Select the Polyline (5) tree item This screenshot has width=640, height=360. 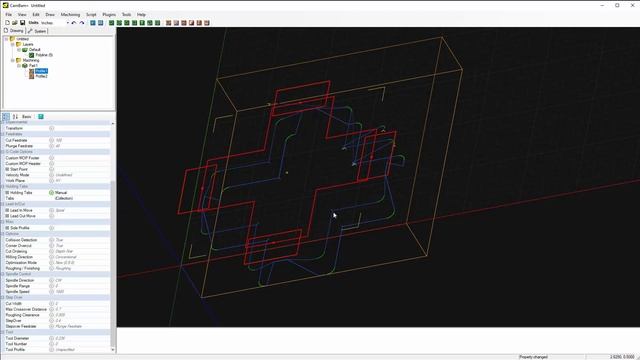(x=44, y=55)
